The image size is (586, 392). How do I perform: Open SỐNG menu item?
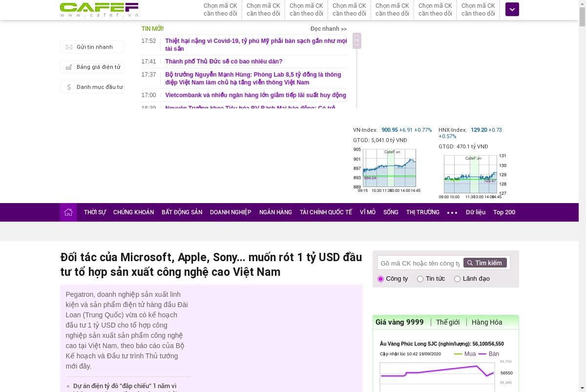[391, 212]
